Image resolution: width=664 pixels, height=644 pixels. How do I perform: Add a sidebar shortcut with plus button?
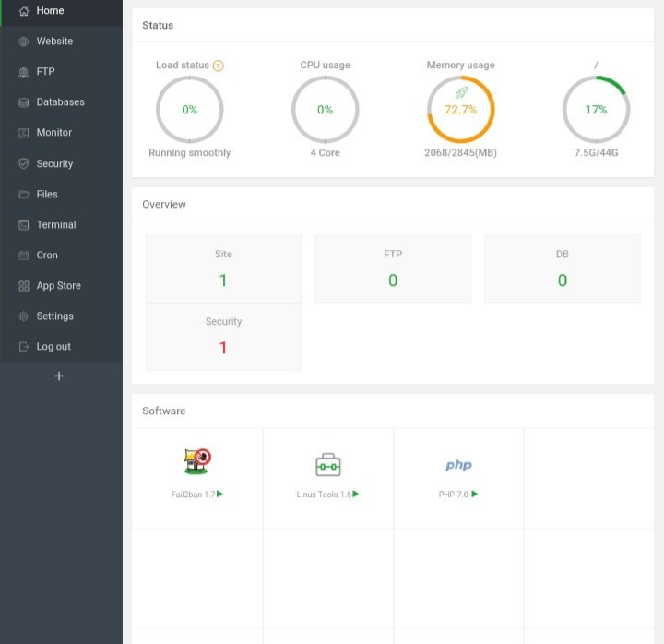click(x=59, y=376)
